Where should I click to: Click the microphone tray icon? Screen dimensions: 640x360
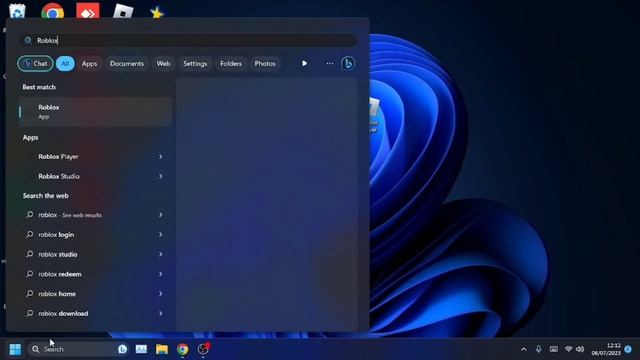point(539,349)
